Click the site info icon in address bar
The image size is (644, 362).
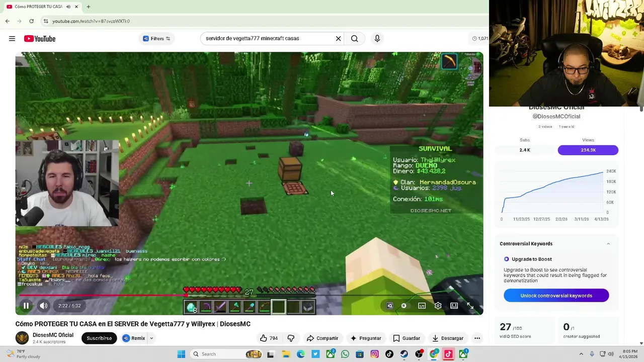tap(45, 21)
